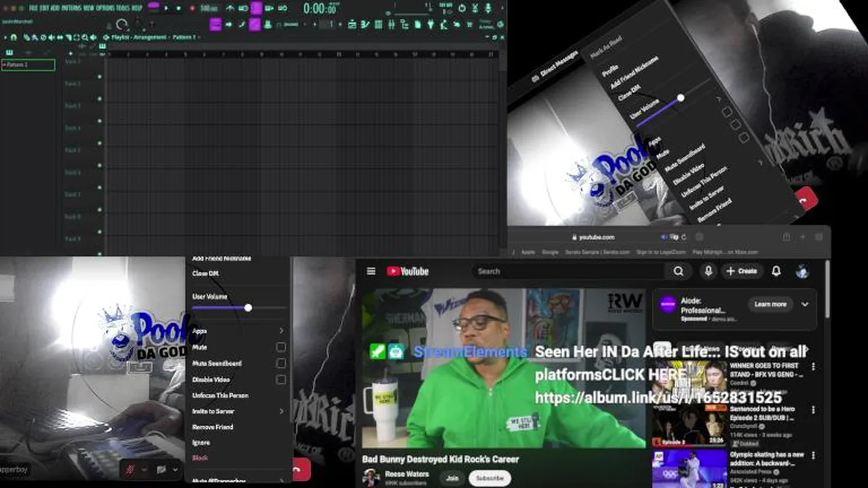
Task: Open Sentenced to be a Hero video
Action: 690,424
